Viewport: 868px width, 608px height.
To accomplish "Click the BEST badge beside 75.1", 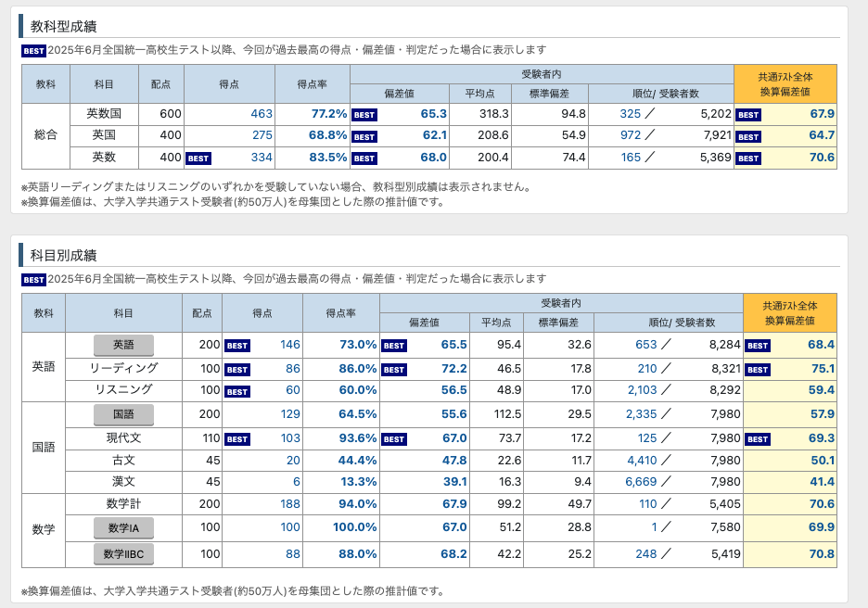I will click(758, 370).
